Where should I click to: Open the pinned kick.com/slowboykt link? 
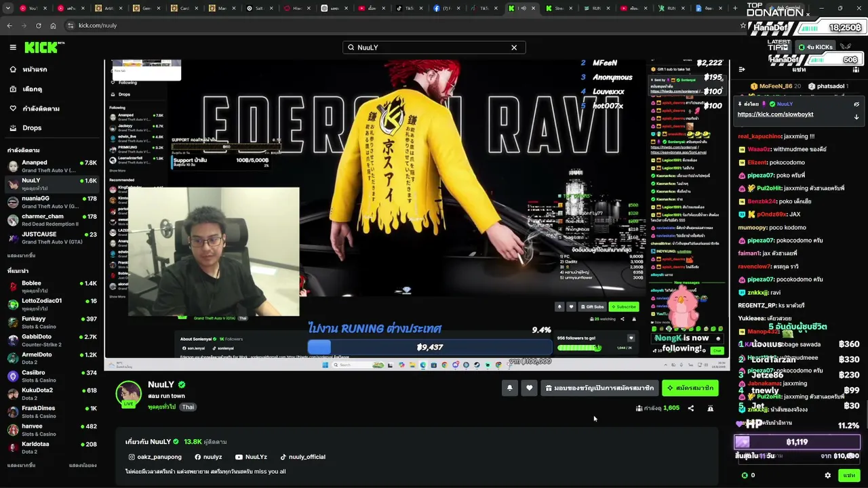coord(775,115)
